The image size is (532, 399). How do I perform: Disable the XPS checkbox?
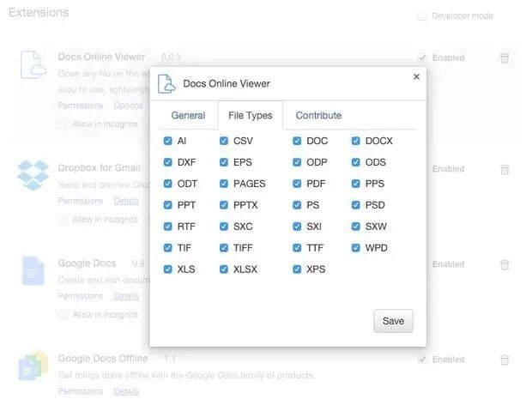(x=297, y=269)
